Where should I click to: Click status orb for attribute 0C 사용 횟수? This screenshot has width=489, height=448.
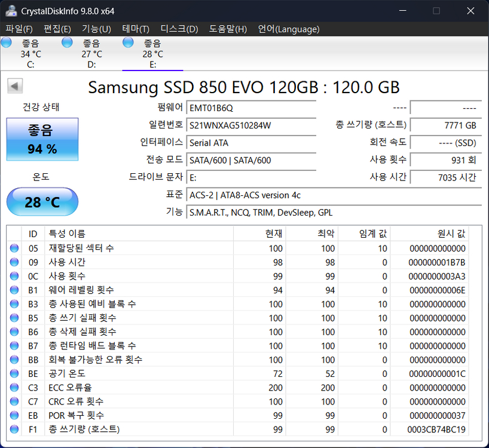pos(14,276)
